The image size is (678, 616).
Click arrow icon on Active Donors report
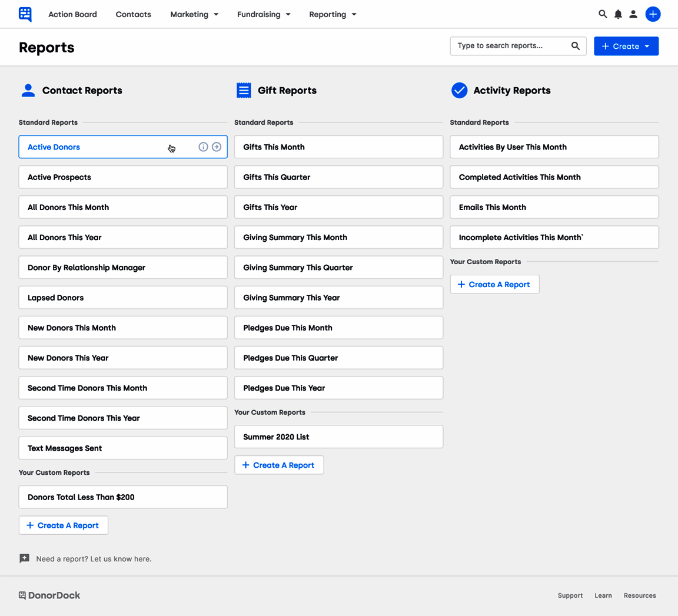pyautogui.click(x=217, y=147)
